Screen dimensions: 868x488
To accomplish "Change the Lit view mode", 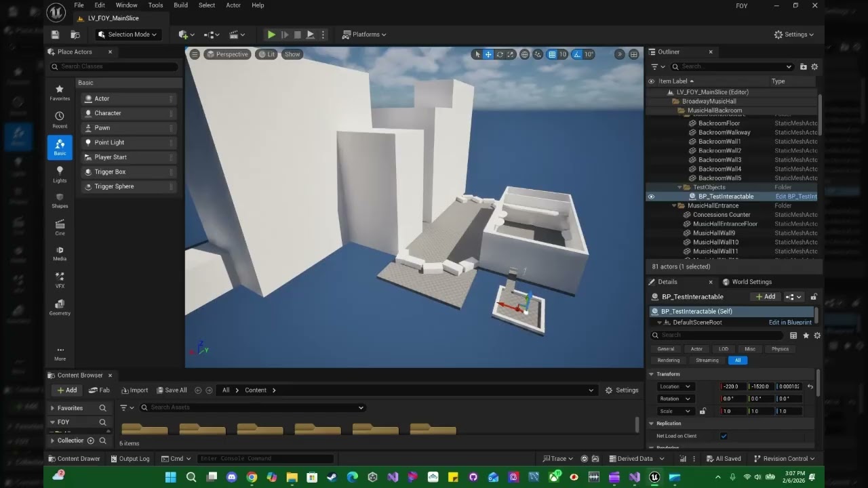I will point(267,54).
